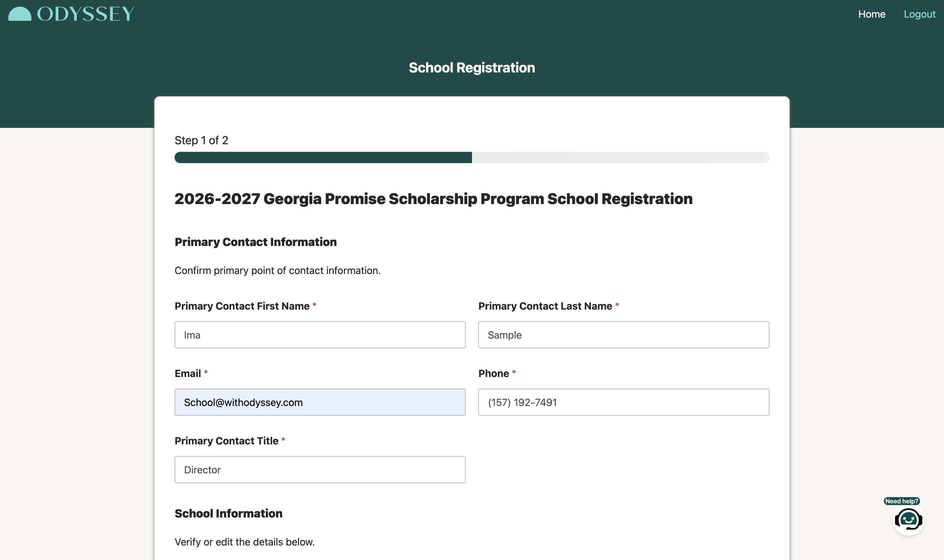
Task: Click the Odyssey dome logo icon
Action: click(x=20, y=14)
